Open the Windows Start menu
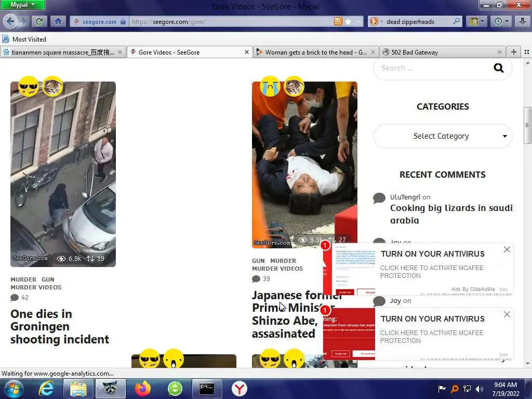 12,389
